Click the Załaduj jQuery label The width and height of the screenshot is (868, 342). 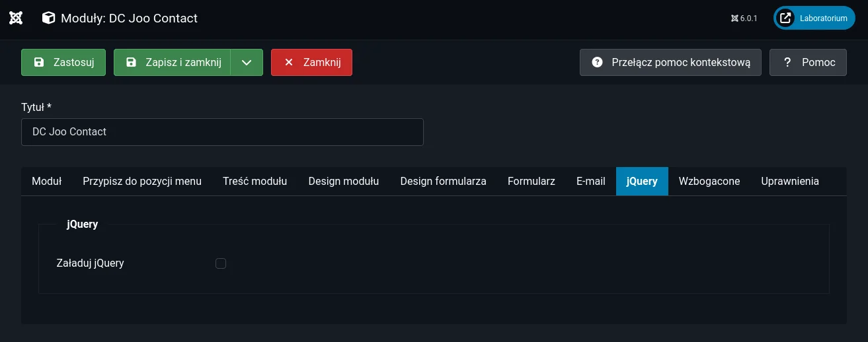tap(91, 263)
